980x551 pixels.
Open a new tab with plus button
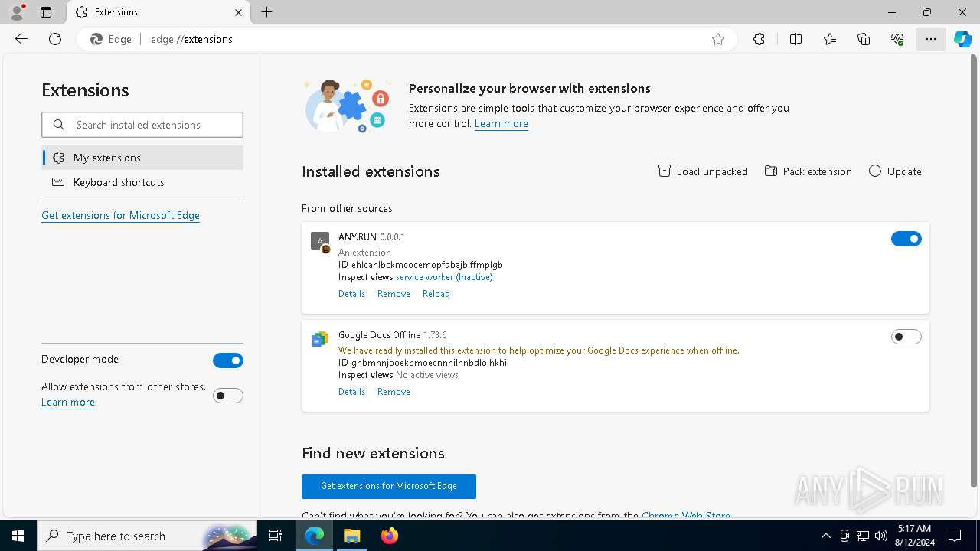point(266,12)
